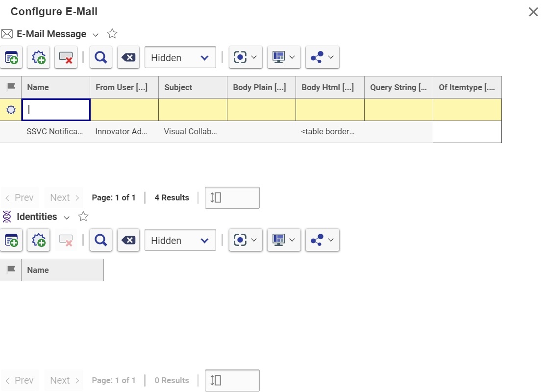The image size is (545, 392).
Task: Pick related E-Mail Message gear-plus icon
Action: (39, 57)
